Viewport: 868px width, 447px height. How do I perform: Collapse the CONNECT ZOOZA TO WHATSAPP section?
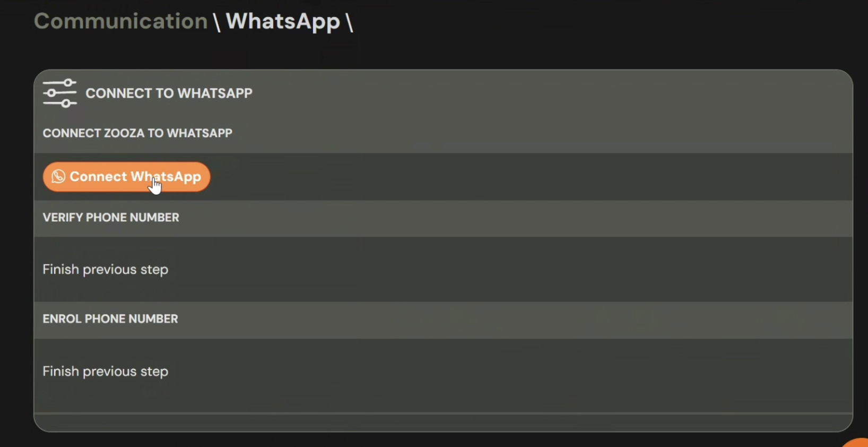[137, 133]
